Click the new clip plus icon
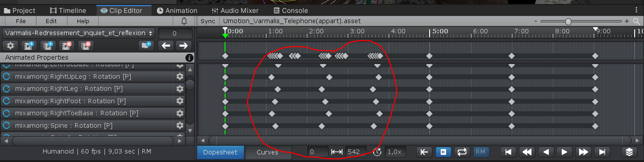This screenshot has height=162, width=644. click(x=29, y=45)
